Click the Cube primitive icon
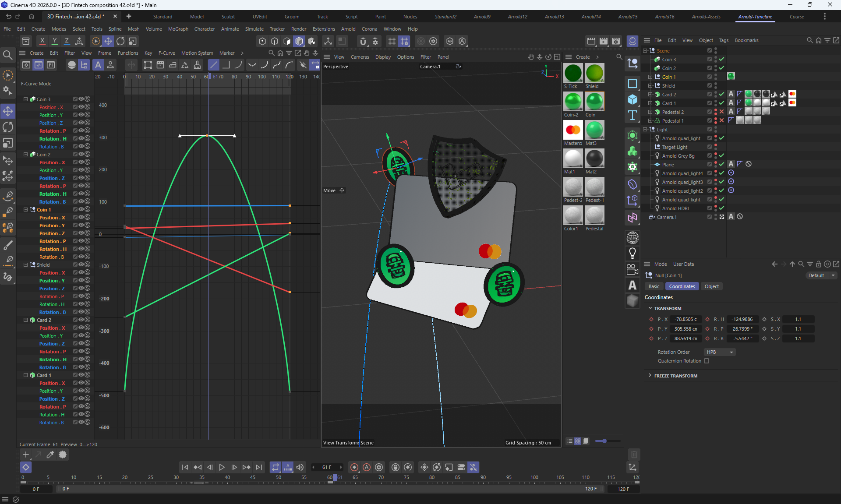The height and width of the screenshot is (504, 841). (x=633, y=99)
